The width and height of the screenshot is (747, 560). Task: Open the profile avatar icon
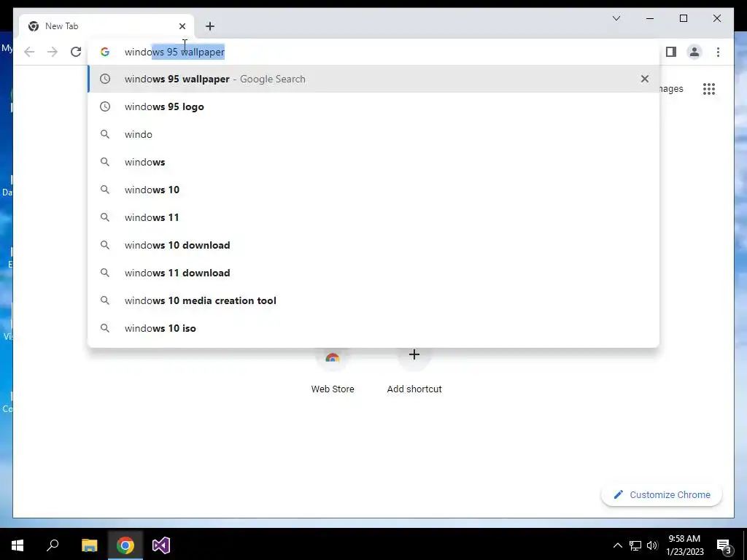click(694, 52)
